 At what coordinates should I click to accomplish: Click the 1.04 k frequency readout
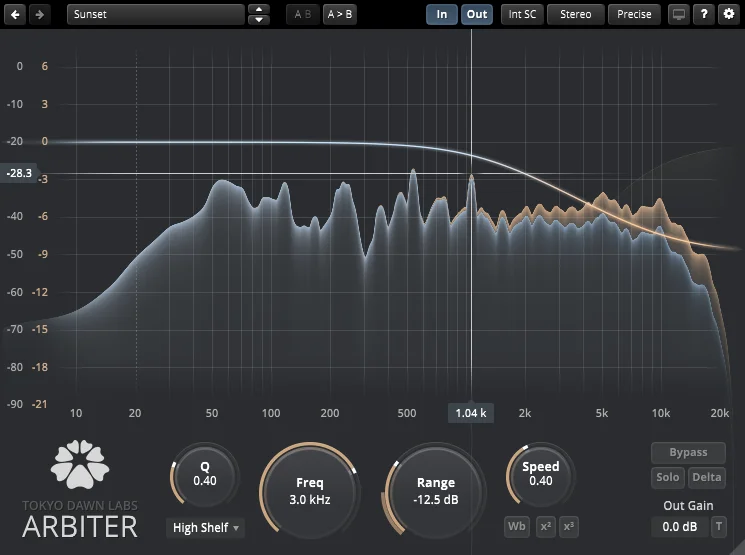tap(471, 413)
